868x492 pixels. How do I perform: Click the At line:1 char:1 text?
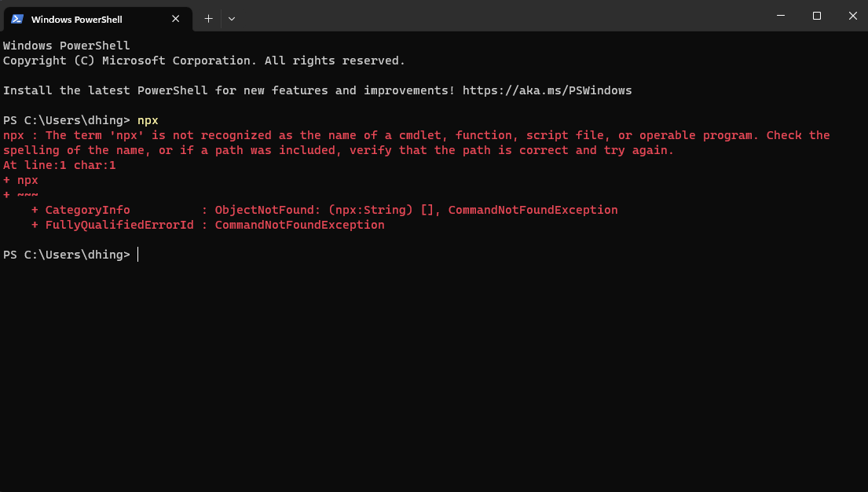coord(59,164)
